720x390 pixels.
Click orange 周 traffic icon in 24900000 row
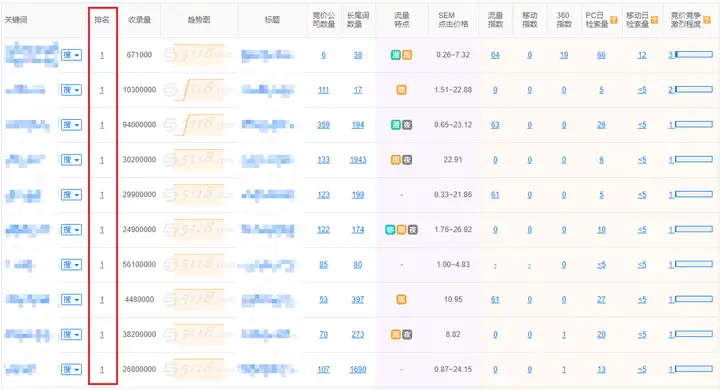(x=401, y=230)
